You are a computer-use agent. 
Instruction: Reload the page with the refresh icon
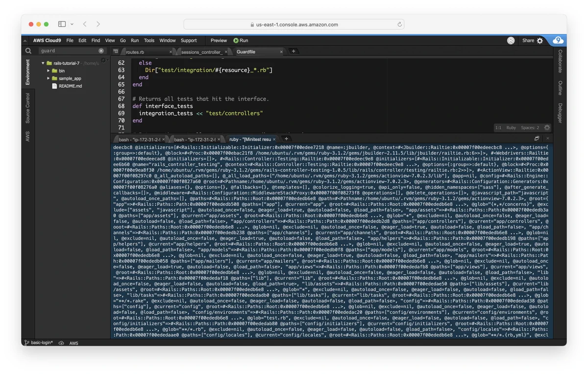[x=399, y=24]
